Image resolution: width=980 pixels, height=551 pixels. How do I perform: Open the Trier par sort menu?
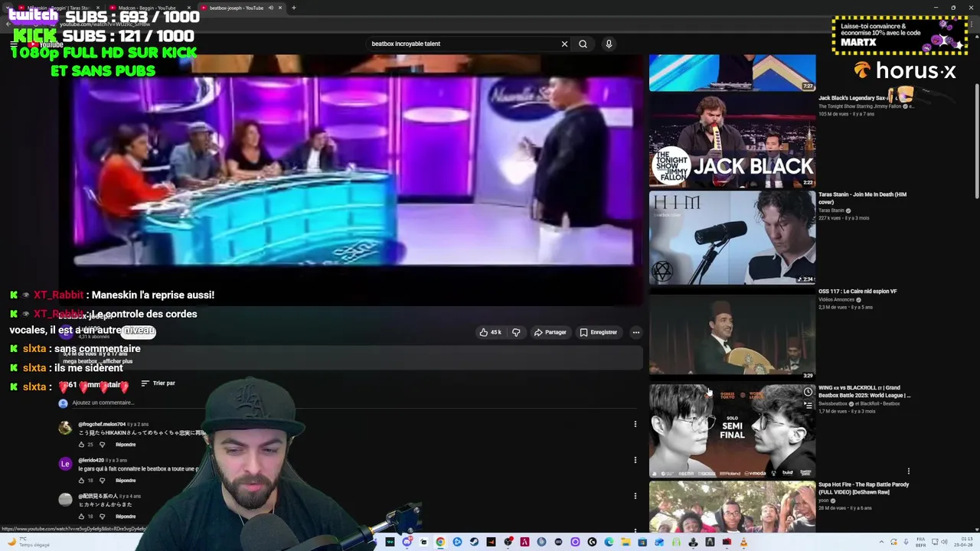158,383
